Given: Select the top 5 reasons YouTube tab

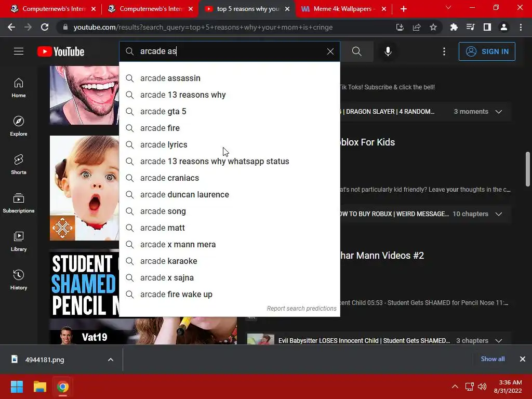Looking at the screenshot, I should tap(247, 9).
